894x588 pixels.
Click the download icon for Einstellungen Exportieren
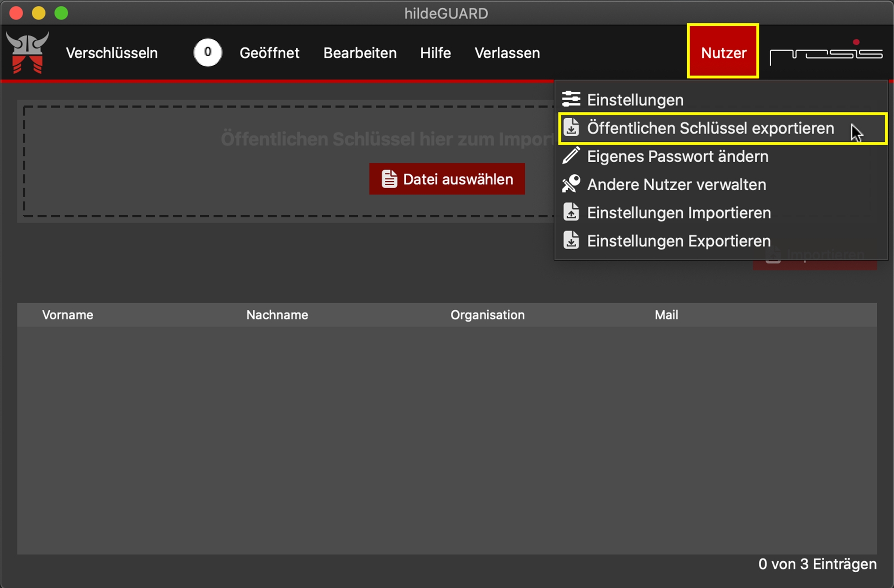point(571,240)
